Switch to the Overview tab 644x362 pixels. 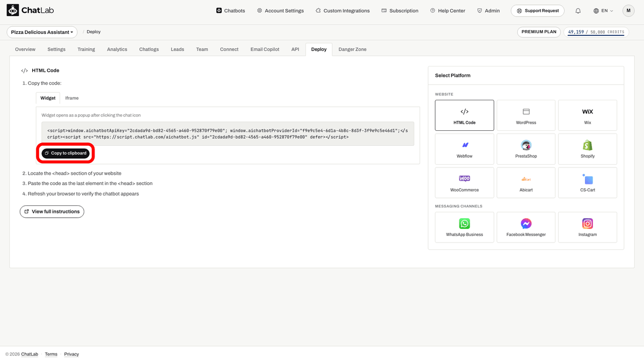pos(25,49)
